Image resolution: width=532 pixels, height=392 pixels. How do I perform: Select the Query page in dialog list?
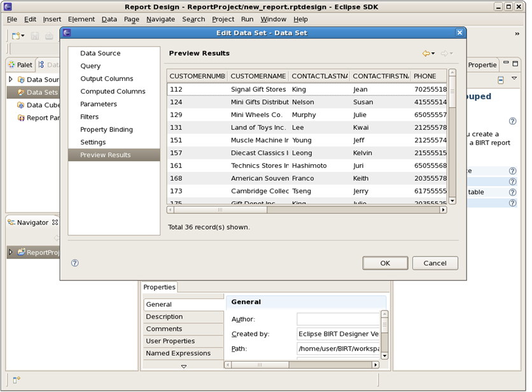pyautogui.click(x=90, y=66)
